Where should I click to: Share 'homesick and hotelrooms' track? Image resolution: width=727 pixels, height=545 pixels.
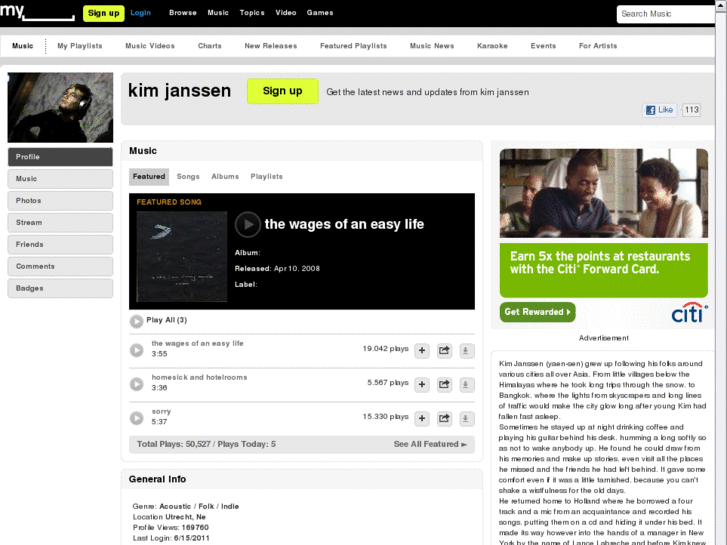(x=444, y=385)
